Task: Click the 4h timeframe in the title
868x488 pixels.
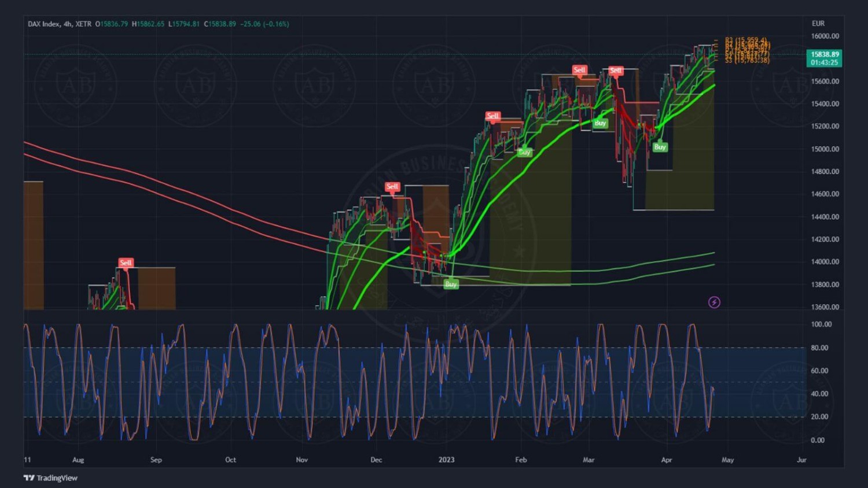Action: (68, 24)
